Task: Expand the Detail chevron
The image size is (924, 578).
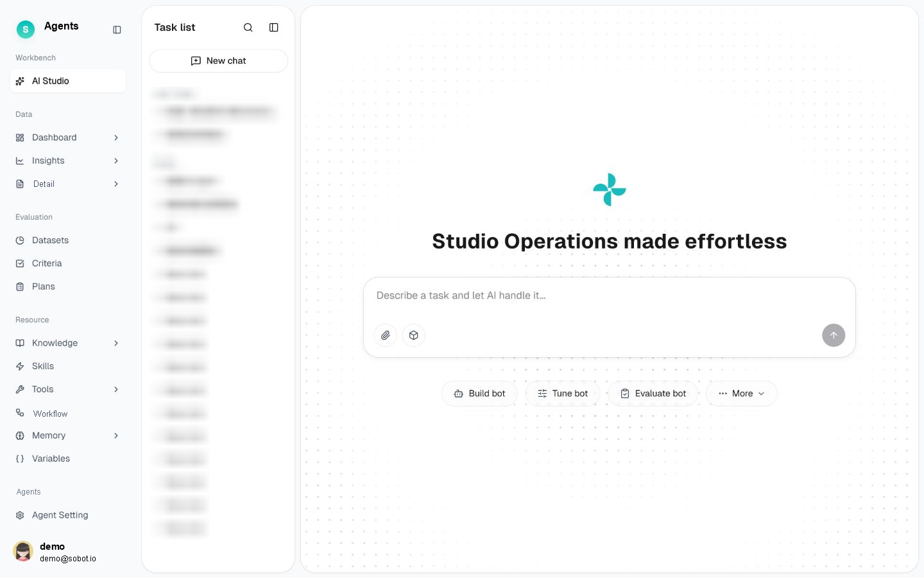Action: pyautogui.click(x=116, y=184)
